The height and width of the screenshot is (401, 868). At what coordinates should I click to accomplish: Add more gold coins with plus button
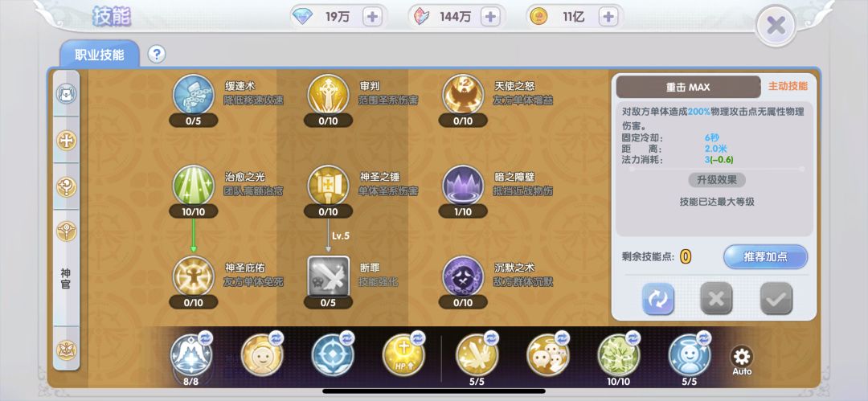608,17
